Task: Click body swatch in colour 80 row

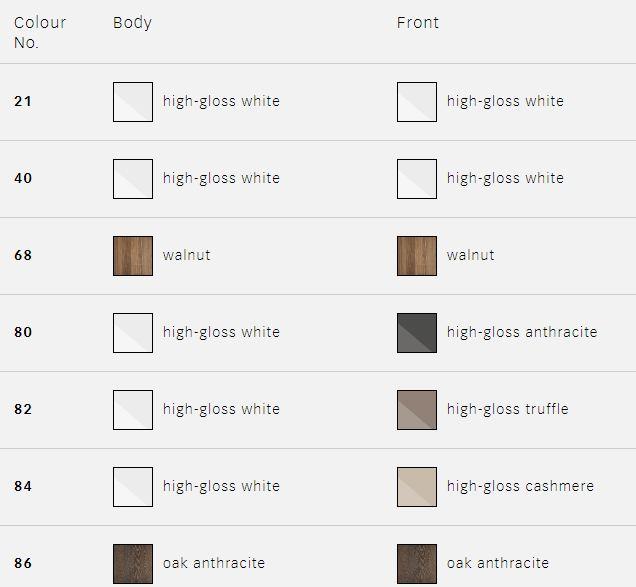Action: pos(133,333)
